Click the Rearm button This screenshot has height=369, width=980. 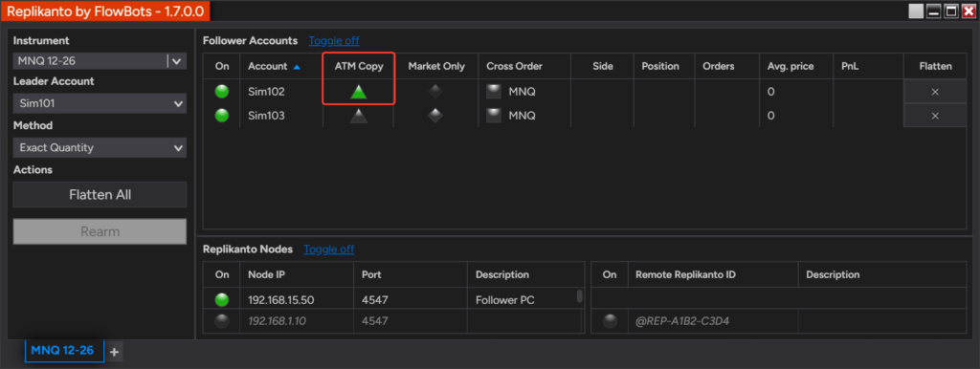(x=100, y=231)
